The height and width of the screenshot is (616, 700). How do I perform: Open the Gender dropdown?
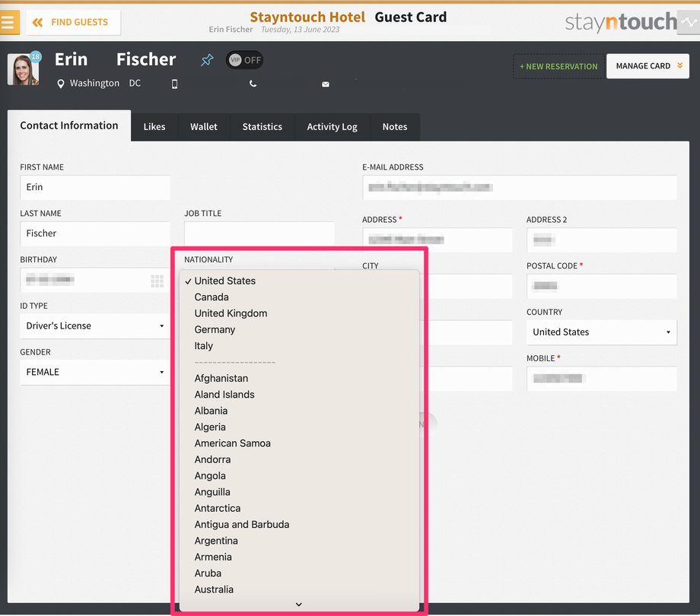click(95, 373)
